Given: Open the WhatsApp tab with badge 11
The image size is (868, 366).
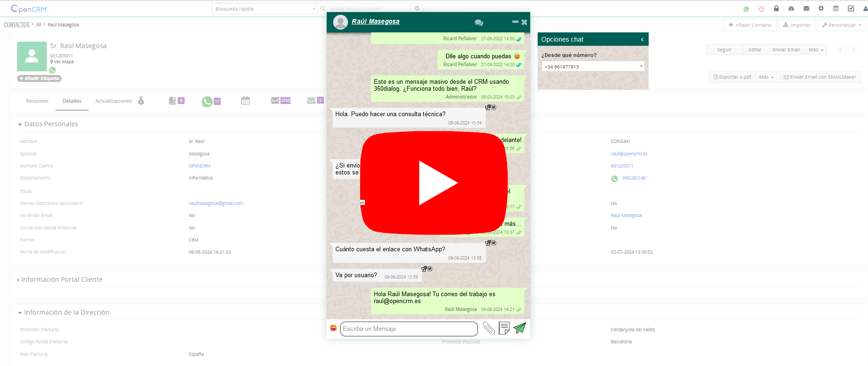Looking at the screenshot, I should coord(211,101).
